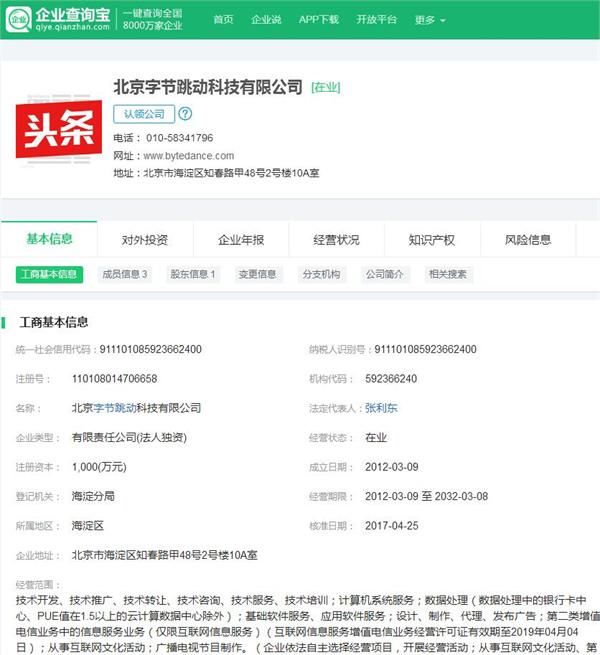600x655 pixels.
Task: Click the registration number 110108014706658
Action: pos(114,379)
